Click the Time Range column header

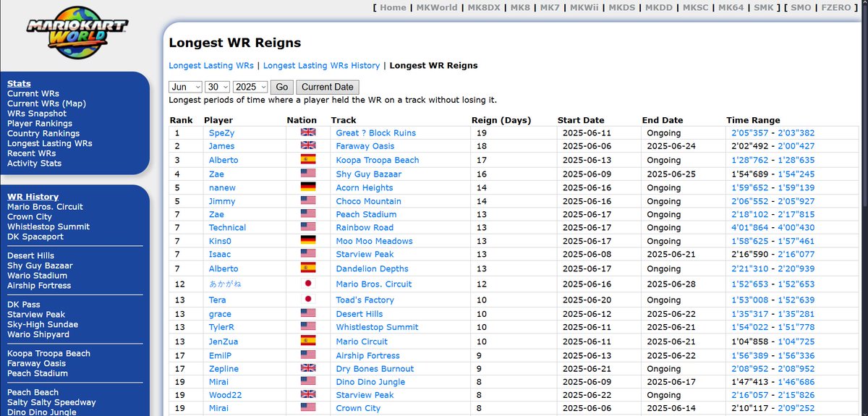pos(753,120)
